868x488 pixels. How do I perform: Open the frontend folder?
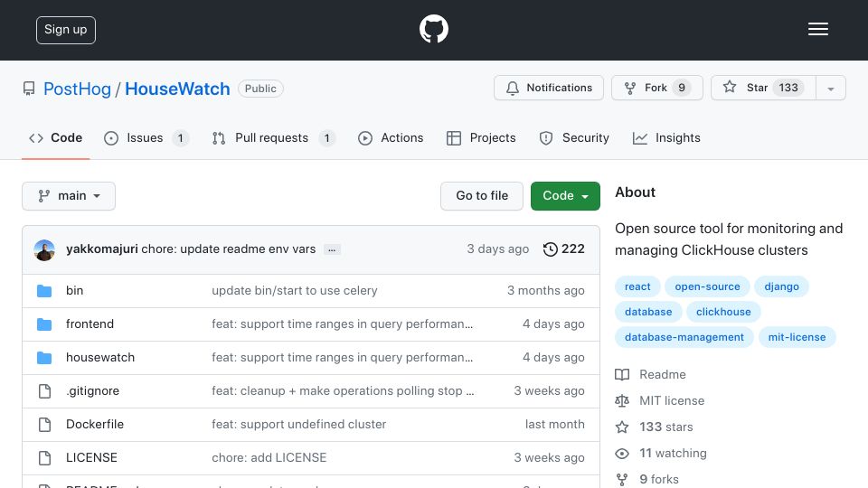tap(90, 324)
